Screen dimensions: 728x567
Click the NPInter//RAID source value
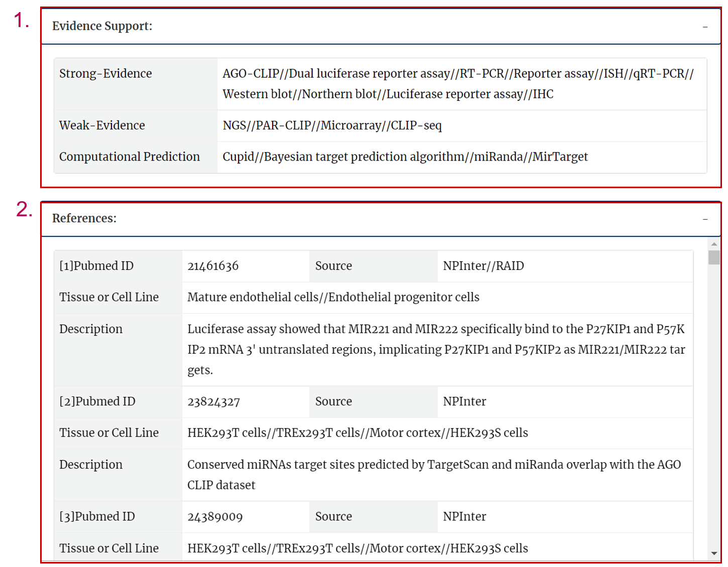(x=483, y=266)
